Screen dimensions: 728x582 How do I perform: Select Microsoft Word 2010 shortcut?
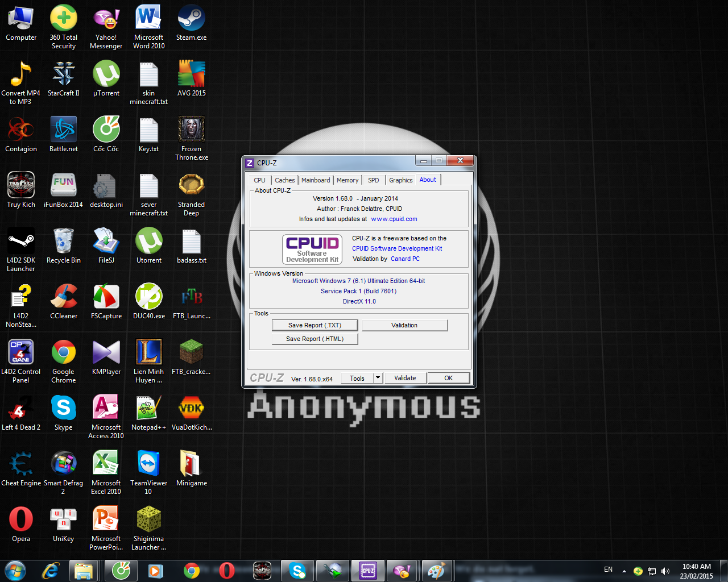click(149, 27)
